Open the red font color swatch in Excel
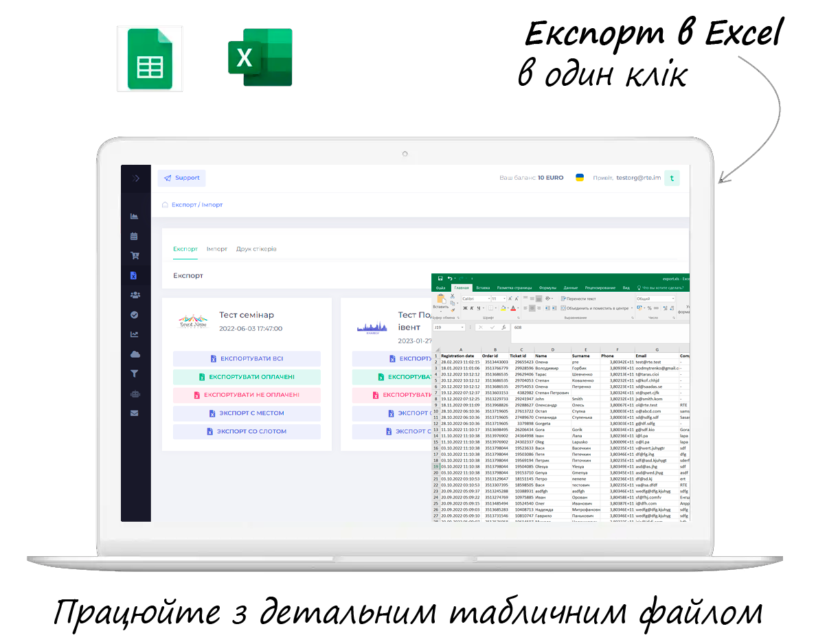This screenshot has height=644, width=816. [x=514, y=308]
